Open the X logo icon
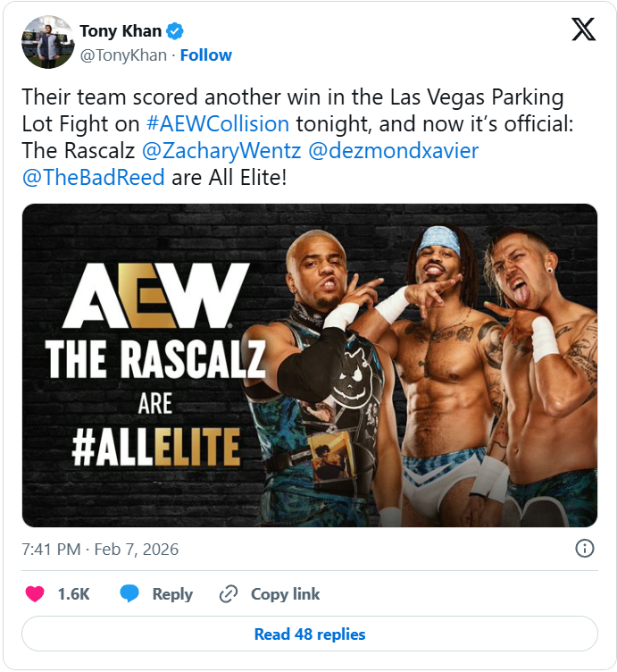The image size is (617, 672). [583, 29]
